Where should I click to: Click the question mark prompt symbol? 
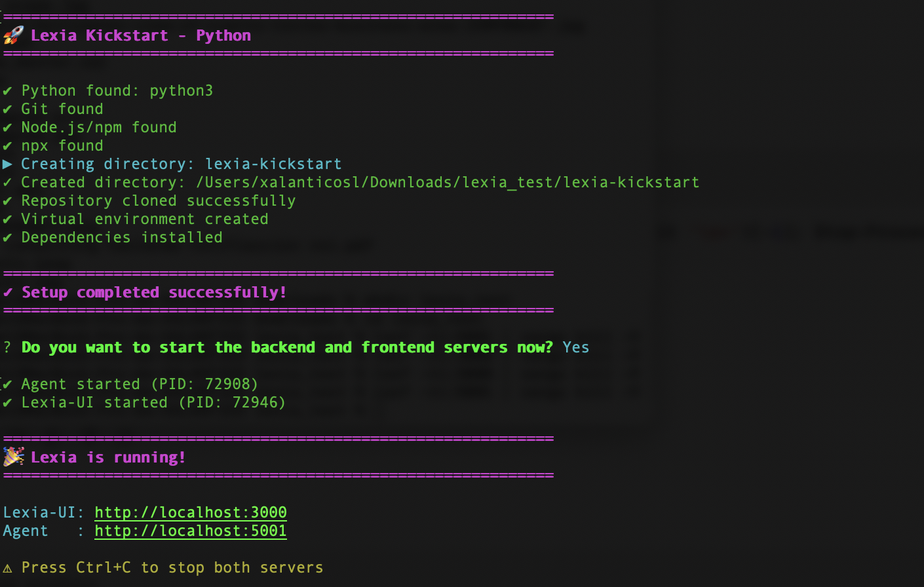tap(7, 347)
